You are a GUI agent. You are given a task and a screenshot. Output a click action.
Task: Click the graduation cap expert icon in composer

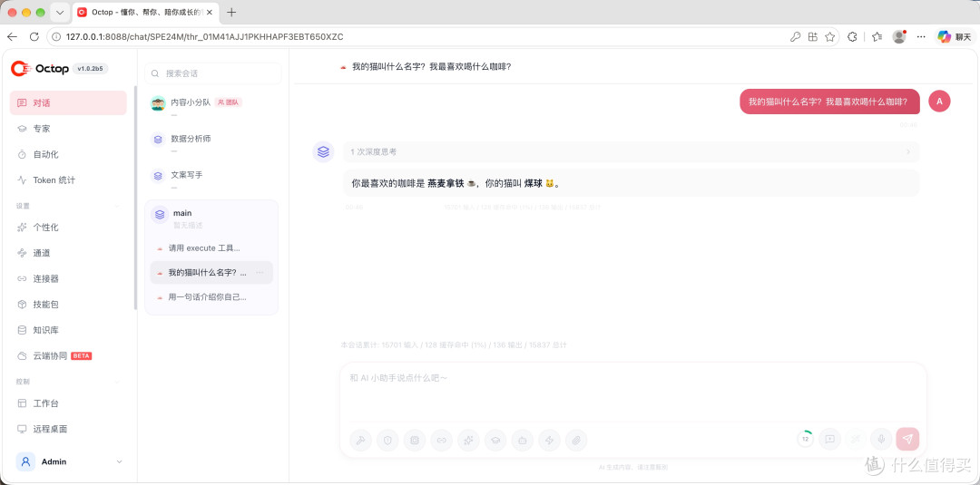pos(495,440)
